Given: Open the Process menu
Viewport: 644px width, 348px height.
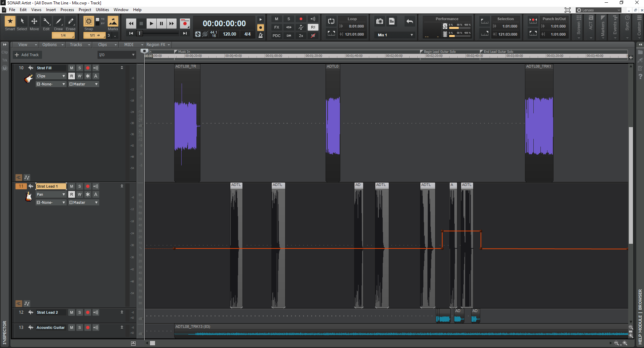Looking at the screenshot, I should click(x=67, y=10).
